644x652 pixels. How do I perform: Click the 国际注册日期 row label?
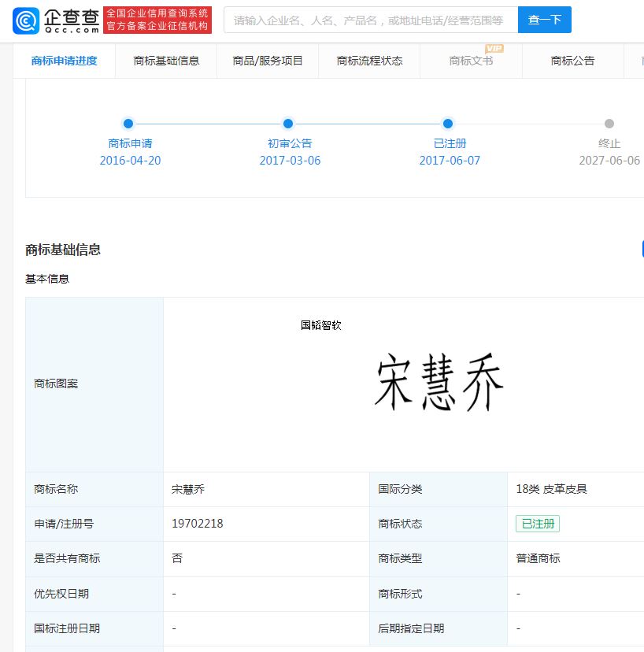coord(67,628)
